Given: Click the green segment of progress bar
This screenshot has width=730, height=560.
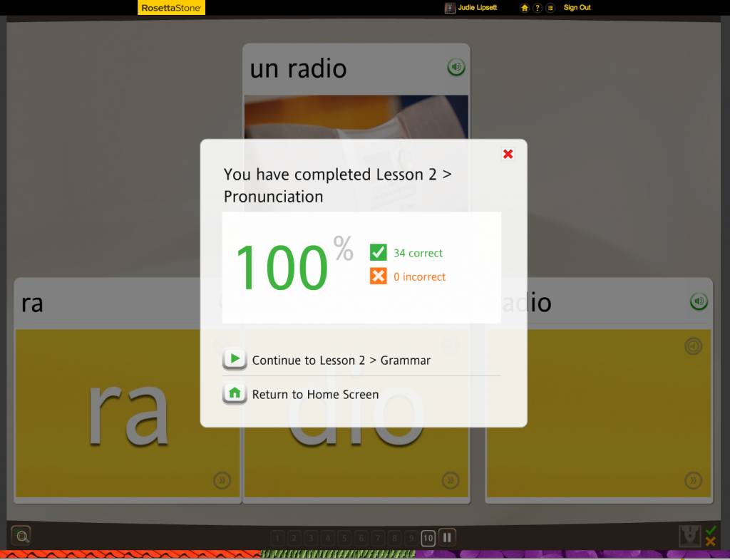Looking at the screenshot, I should pos(337,554).
